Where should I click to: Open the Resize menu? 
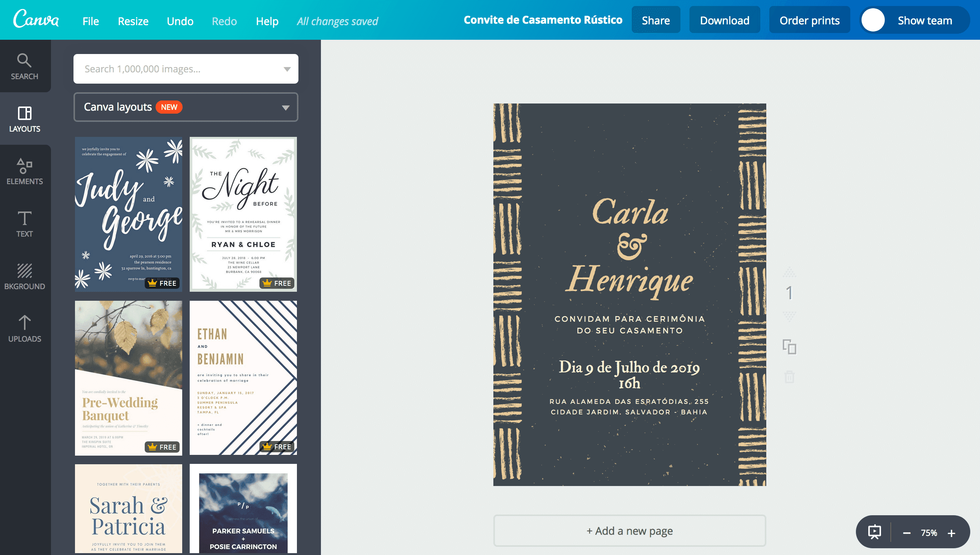(x=133, y=21)
